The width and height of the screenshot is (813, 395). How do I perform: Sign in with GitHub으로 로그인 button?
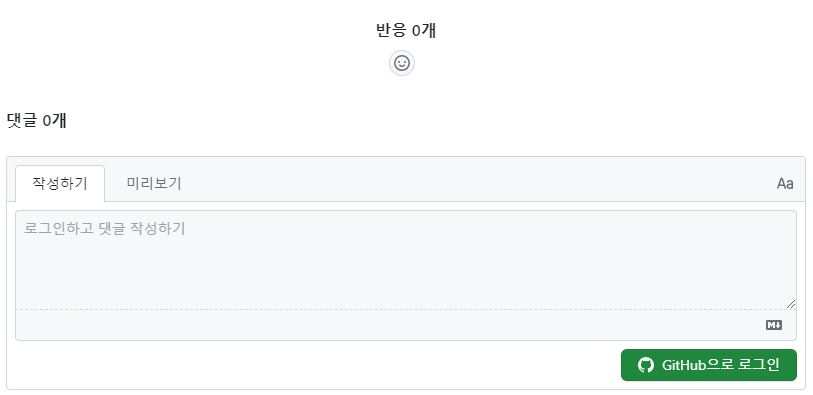[x=709, y=365]
